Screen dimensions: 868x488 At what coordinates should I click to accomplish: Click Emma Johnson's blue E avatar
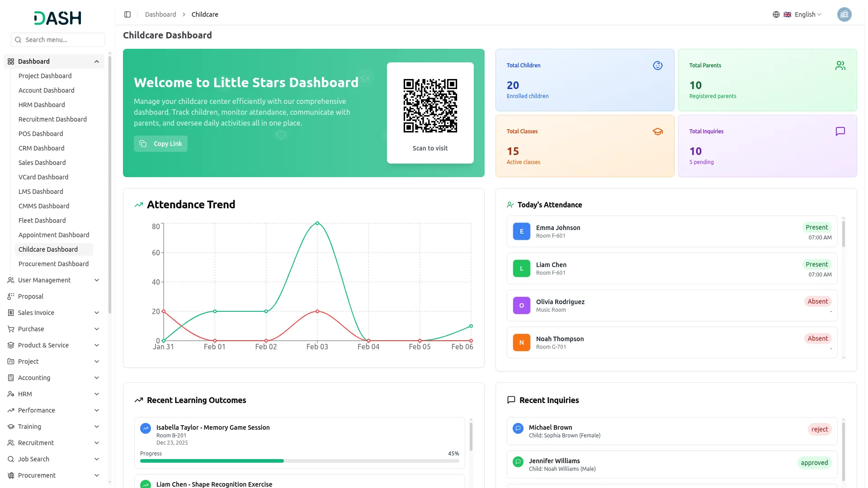pyautogui.click(x=521, y=231)
